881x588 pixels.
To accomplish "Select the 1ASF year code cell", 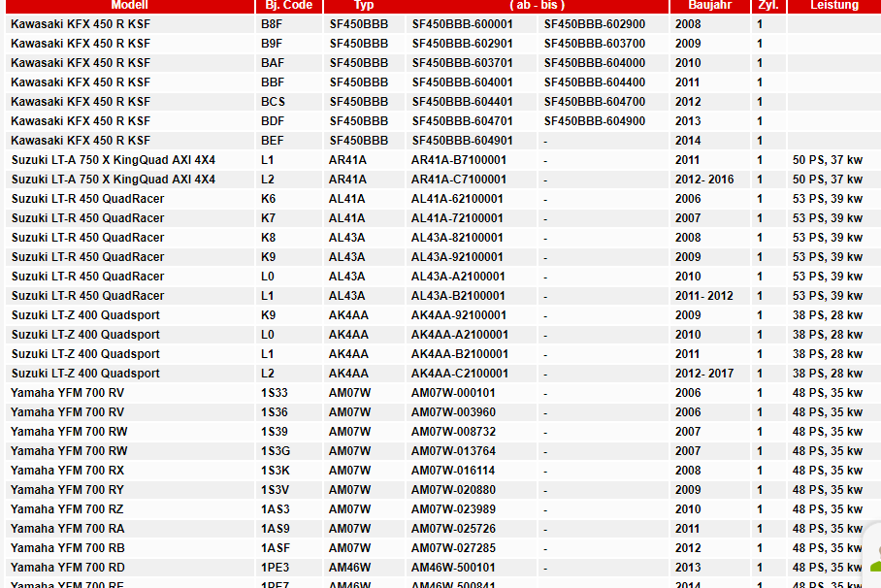I will point(289,548).
